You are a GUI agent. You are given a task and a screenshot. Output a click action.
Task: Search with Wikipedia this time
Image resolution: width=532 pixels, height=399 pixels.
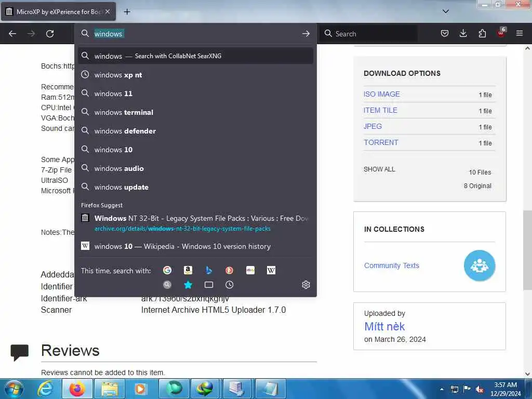click(271, 270)
